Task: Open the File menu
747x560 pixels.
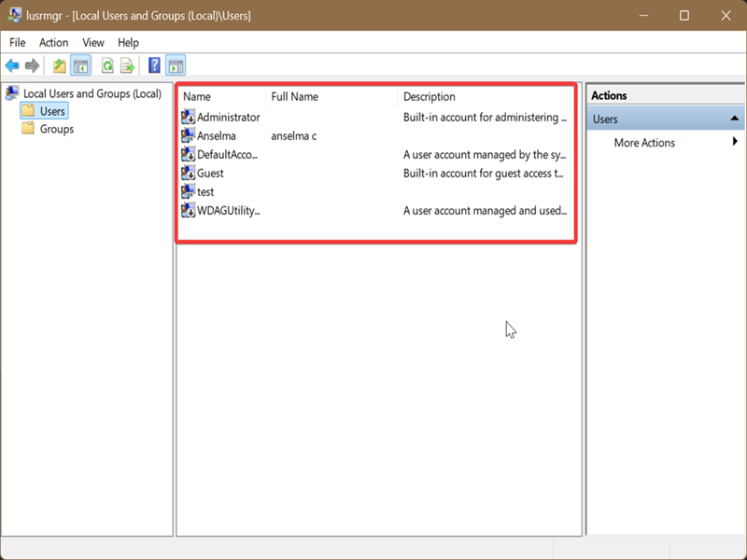Action: (x=18, y=42)
